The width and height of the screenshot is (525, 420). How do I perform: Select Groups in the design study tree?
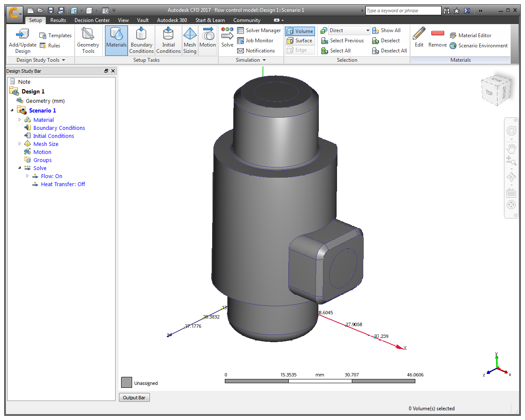(x=42, y=160)
